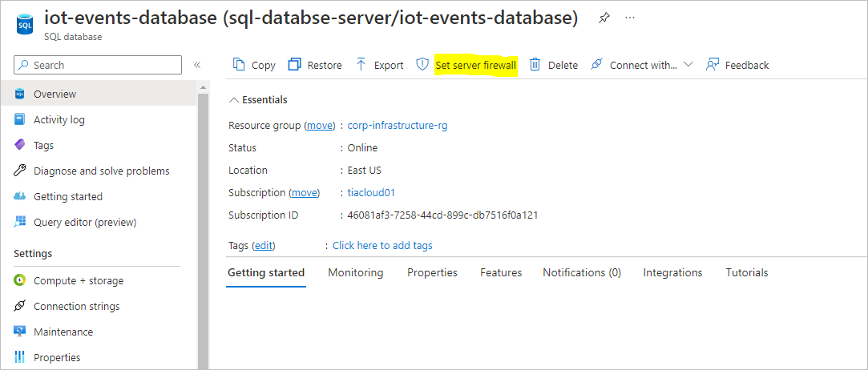Click the Copy icon in toolbar
This screenshot has width=868, height=370.
coord(239,65)
